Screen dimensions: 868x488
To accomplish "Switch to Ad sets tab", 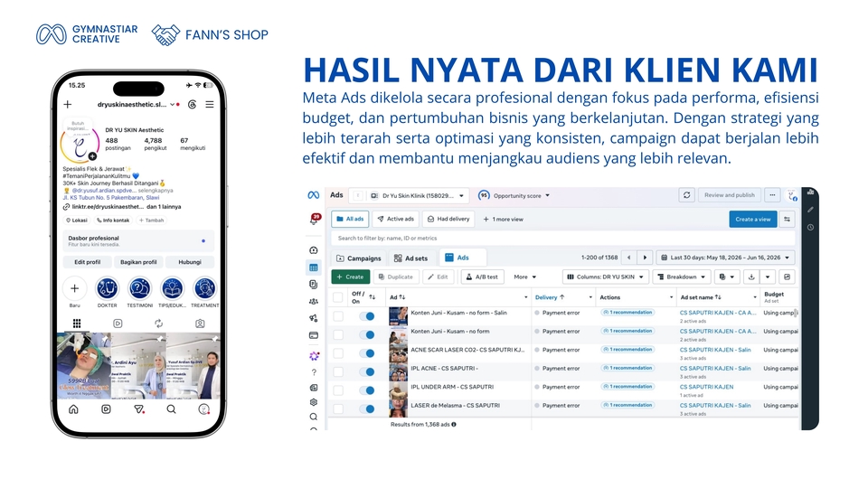I will pos(410,258).
